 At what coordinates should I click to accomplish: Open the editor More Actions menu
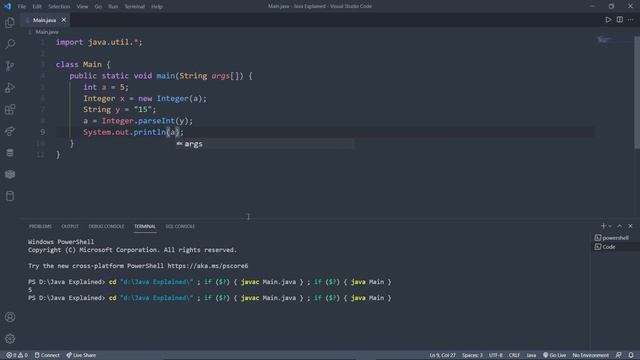[x=631, y=20]
